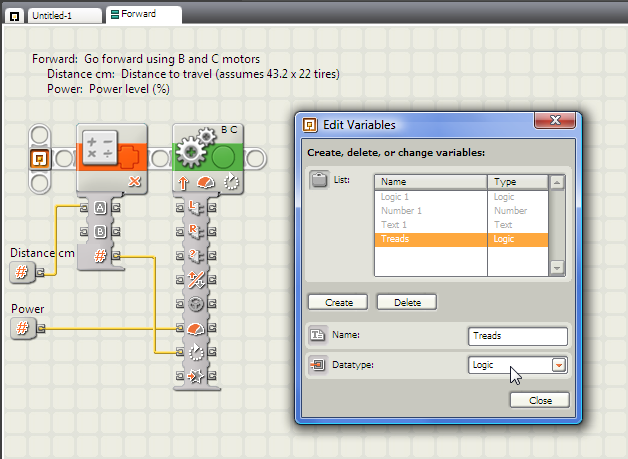Click the briefcase List icon in Edit Variables
Screen dimensions: 628x459
pyautogui.click(x=319, y=180)
